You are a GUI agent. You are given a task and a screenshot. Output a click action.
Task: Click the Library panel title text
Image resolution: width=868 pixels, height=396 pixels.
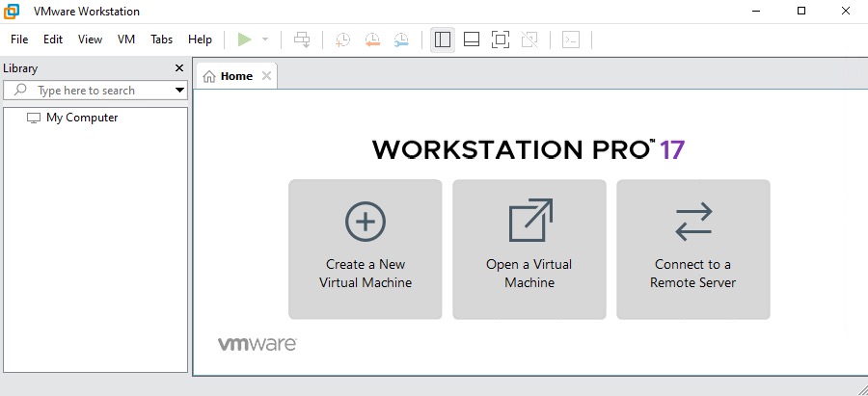click(x=20, y=68)
